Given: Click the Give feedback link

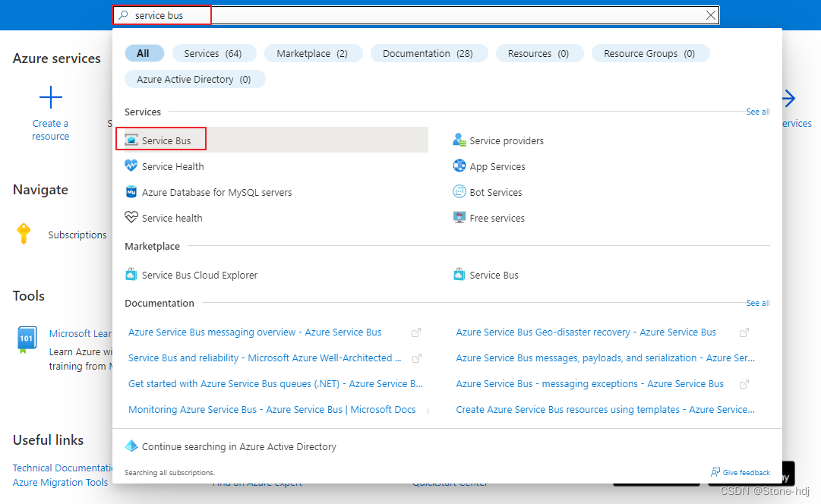Looking at the screenshot, I should coord(746,472).
